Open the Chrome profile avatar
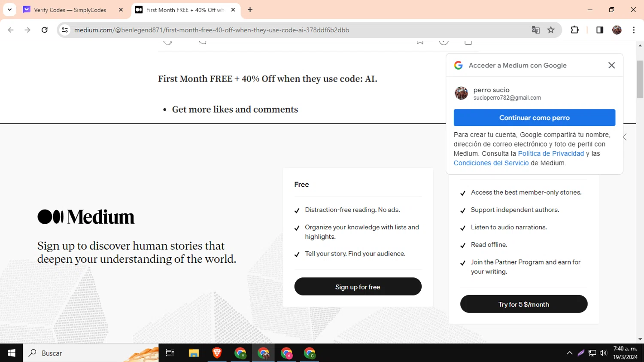 pos(617,30)
